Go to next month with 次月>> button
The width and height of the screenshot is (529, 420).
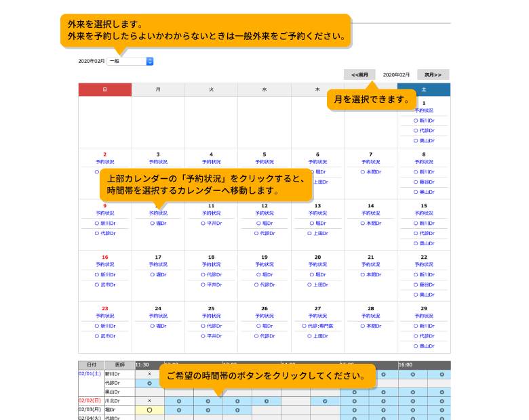433,75
